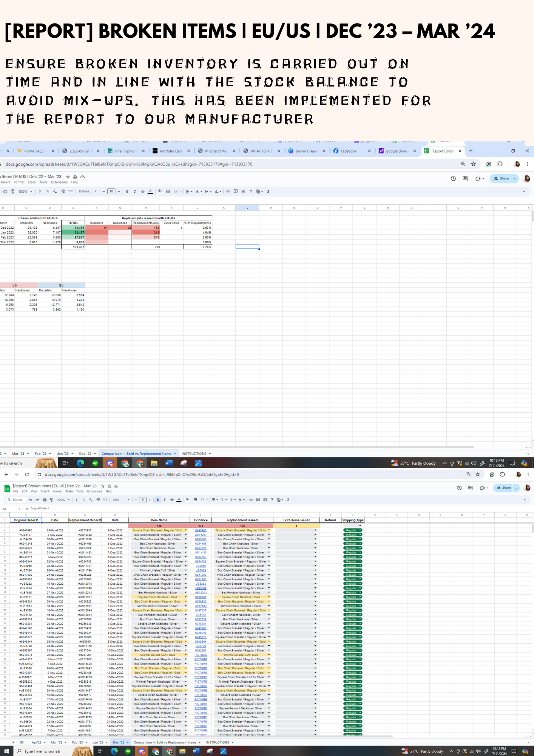Select Paint format in the lower Sheets toolbar
Screen dimensions: 534x756
(x=52, y=500)
